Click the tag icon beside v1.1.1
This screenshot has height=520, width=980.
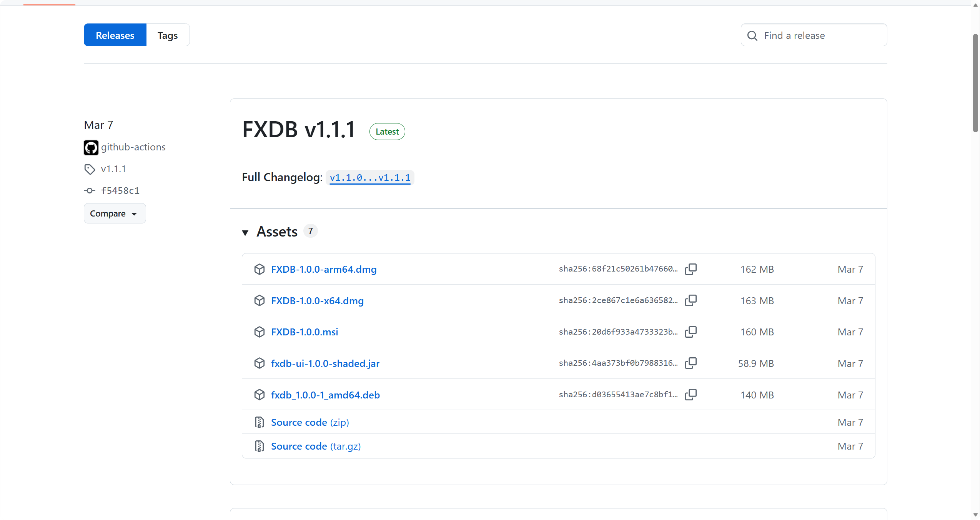tap(90, 169)
